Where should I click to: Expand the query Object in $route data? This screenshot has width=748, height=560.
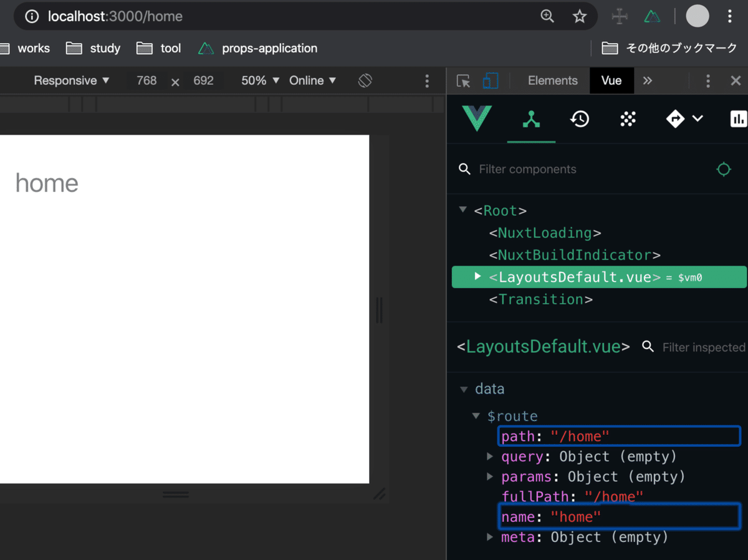[489, 456]
